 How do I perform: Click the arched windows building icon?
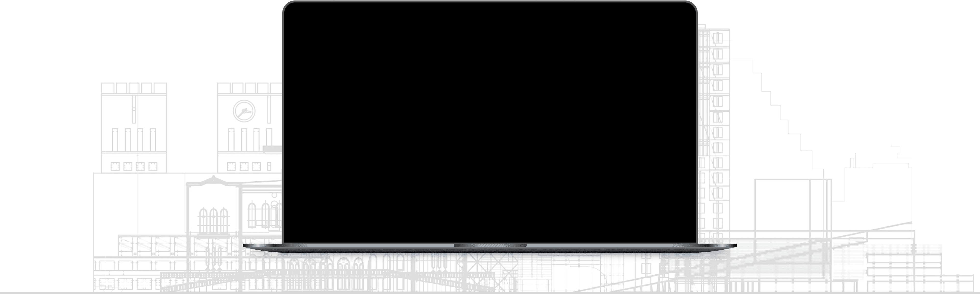[x=212, y=213]
